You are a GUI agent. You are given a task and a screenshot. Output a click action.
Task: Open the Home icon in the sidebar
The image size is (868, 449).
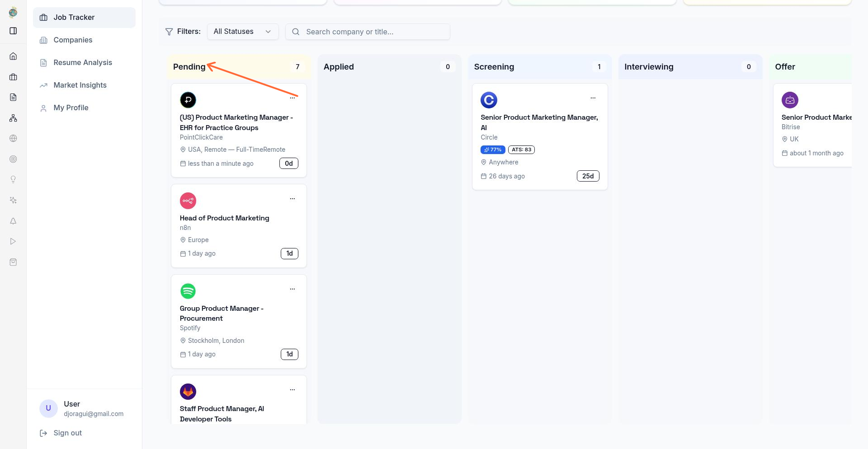tap(13, 56)
